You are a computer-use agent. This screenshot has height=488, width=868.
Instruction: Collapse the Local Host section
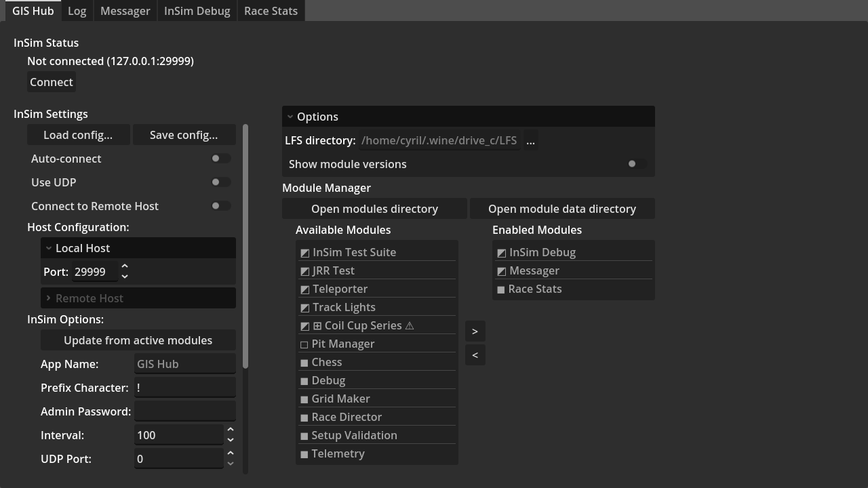(49, 249)
